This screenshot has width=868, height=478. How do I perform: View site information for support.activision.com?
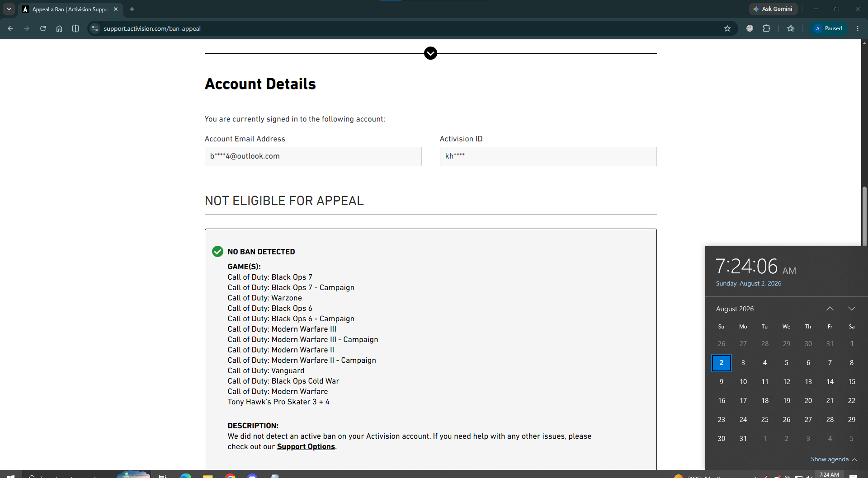95,28
